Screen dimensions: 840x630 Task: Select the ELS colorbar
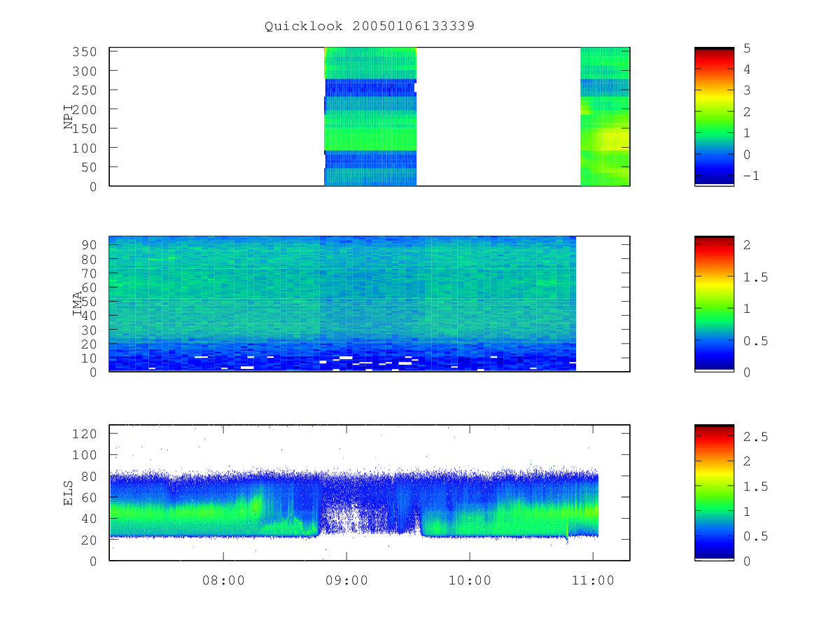[714, 492]
